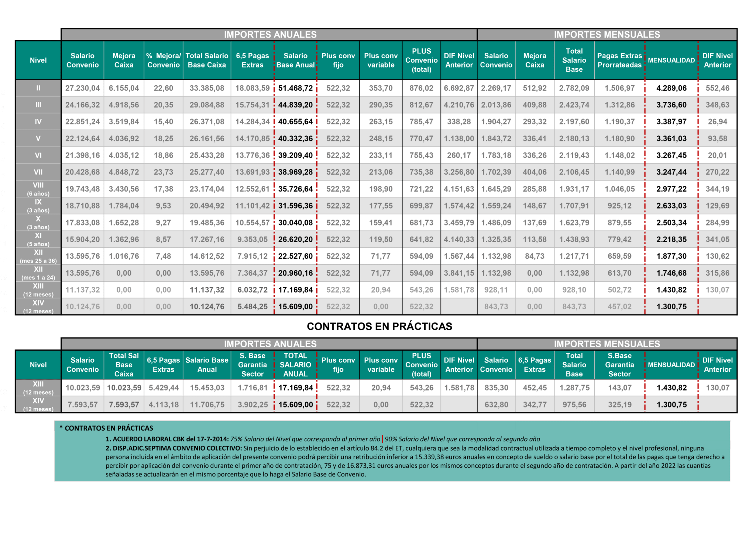
Task: Select the practicas cell 7.593,57 under Salario Convenio
Action: (x=83, y=405)
